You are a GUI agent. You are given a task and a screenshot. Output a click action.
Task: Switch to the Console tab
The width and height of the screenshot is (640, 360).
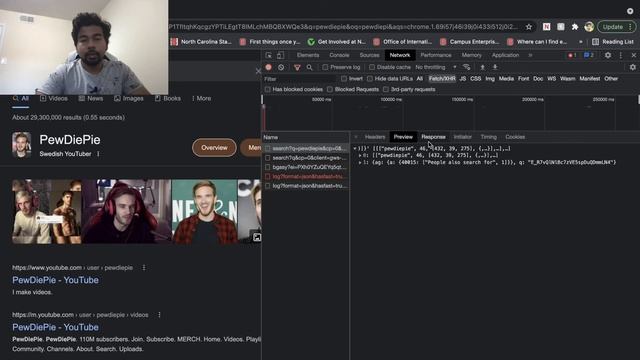pos(339,55)
